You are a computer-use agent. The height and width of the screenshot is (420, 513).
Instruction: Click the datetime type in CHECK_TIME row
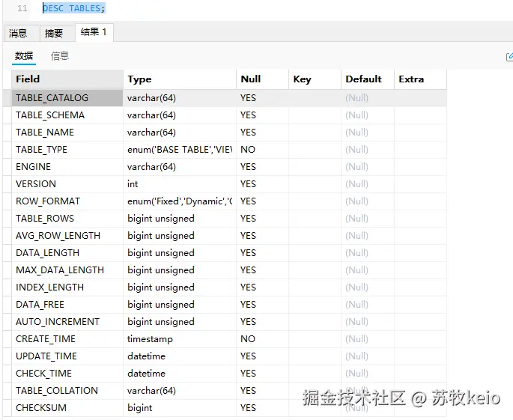pos(180,374)
